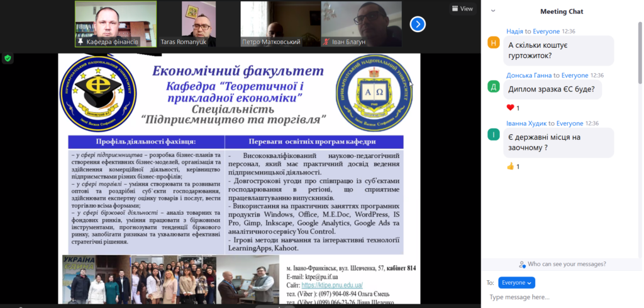The height and width of the screenshot is (308, 644).
Task: Open the View layout menu
Action: pos(462,9)
